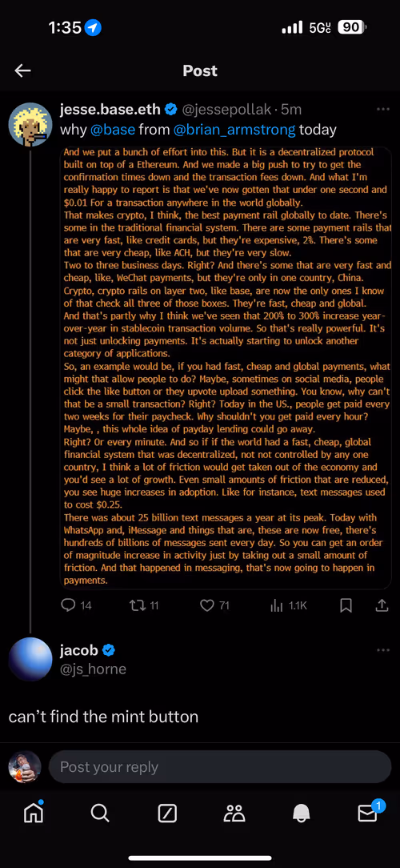This screenshot has width=400, height=868.
Task: Open the Notifications bell tab
Action: point(301,813)
